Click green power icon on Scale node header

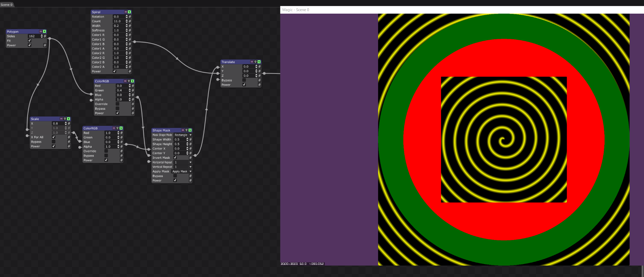68,119
